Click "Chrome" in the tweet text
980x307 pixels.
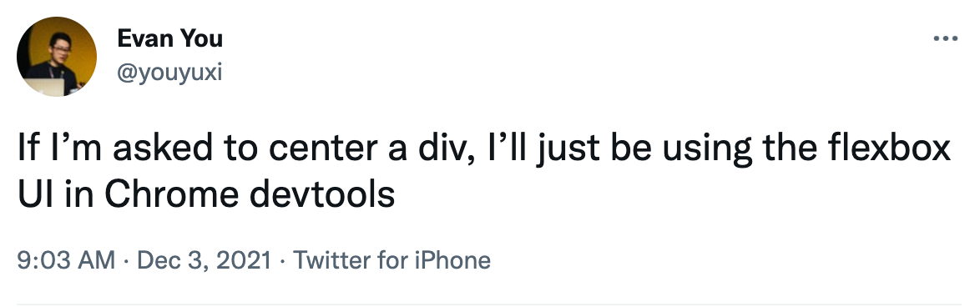[171, 195]
